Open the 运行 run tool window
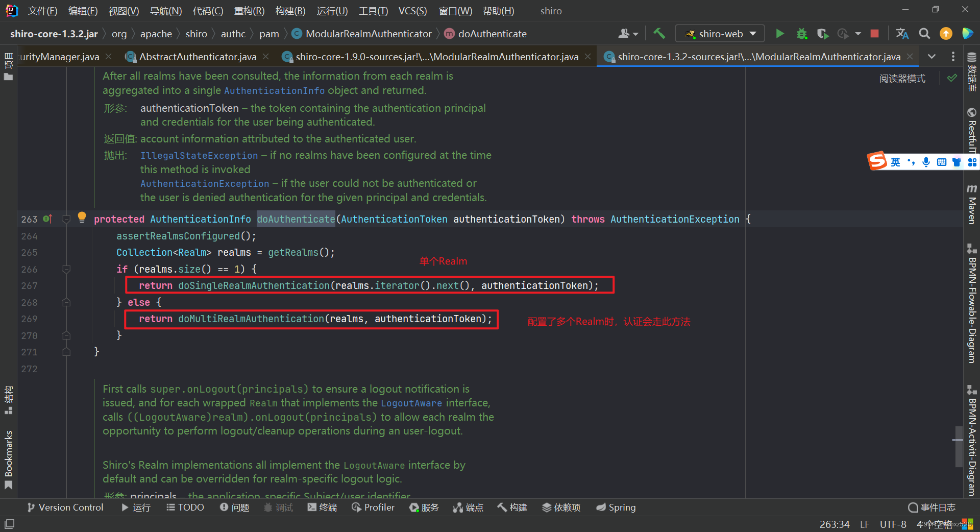The image size is (980, 532). point(136,507)
